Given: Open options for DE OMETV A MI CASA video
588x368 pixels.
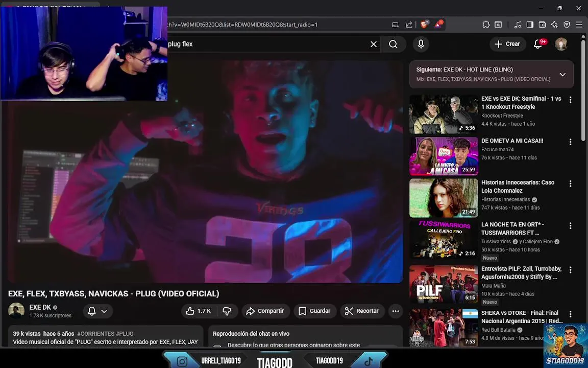Looking at the screenshot, I should click(x=570, y=142).
